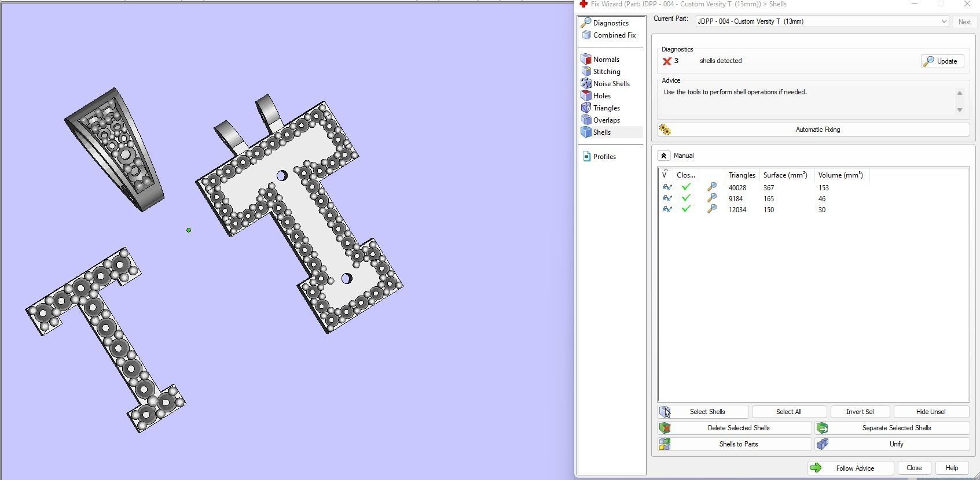Viewport: 980px width, 480px height.
Task: Convert shells to parts
Action: click(x=735, y=444)
